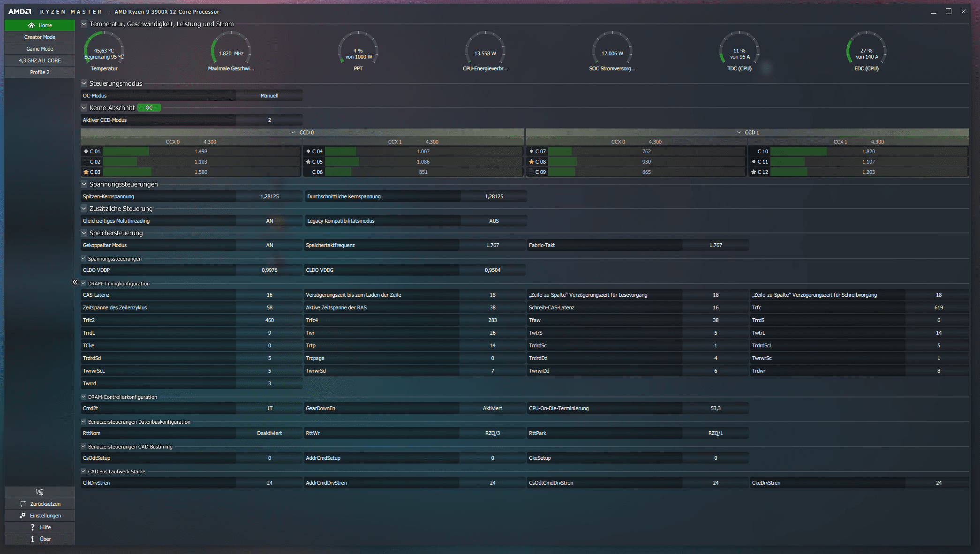980x554 pixels.
Task: Click the C 10 core speed bar
Action: pyautogui.click(x=868, y=151)
